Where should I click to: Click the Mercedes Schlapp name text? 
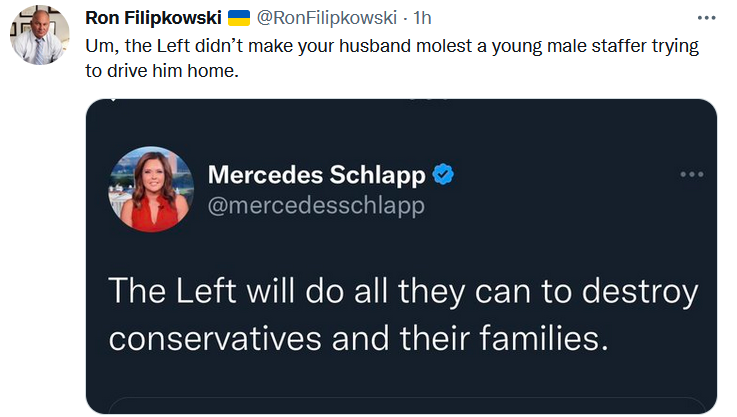tap(317, 175)
